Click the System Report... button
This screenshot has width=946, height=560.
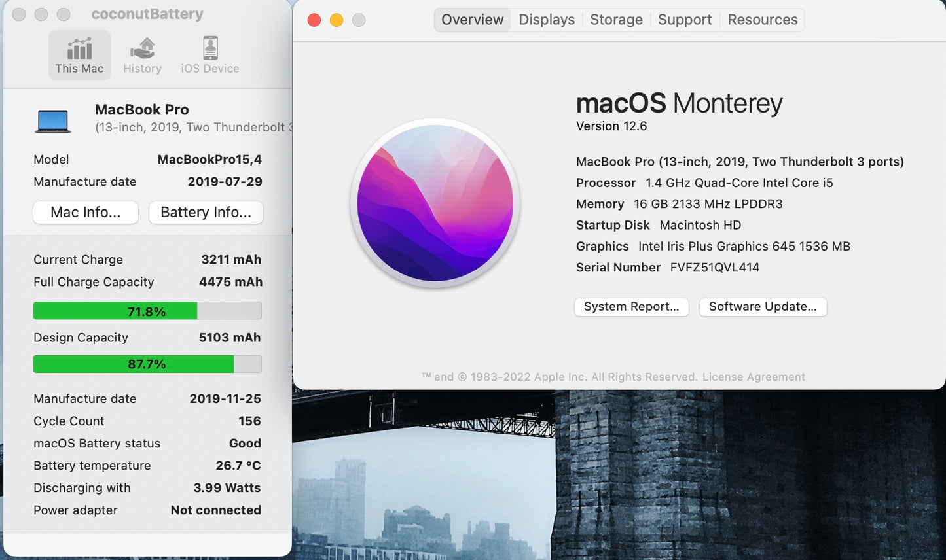pyautogui.click(x=631, y=307)
